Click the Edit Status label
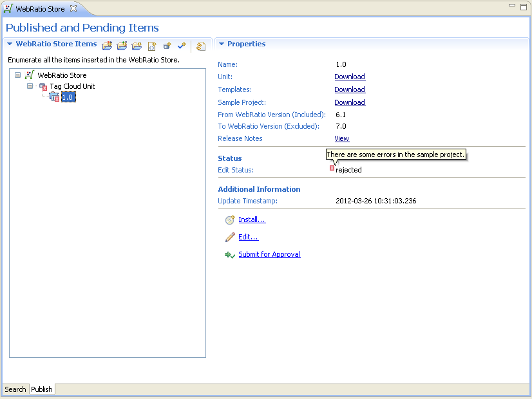 coord(236,170)
